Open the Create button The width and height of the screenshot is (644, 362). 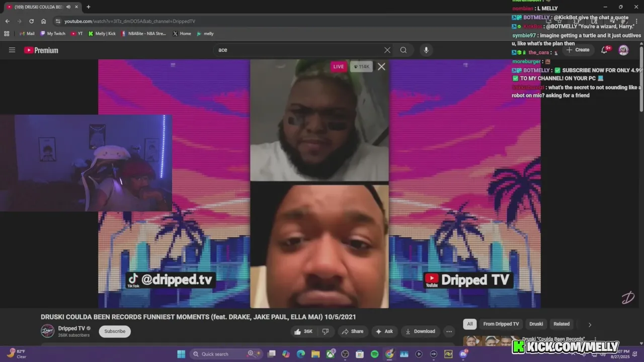click(x=578, y=50)
